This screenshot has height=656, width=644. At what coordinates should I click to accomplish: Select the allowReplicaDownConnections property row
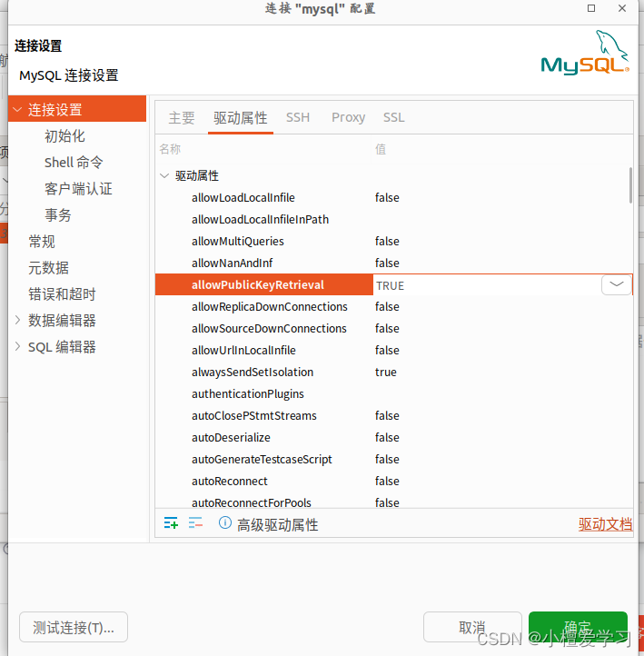tap(394, 307)
